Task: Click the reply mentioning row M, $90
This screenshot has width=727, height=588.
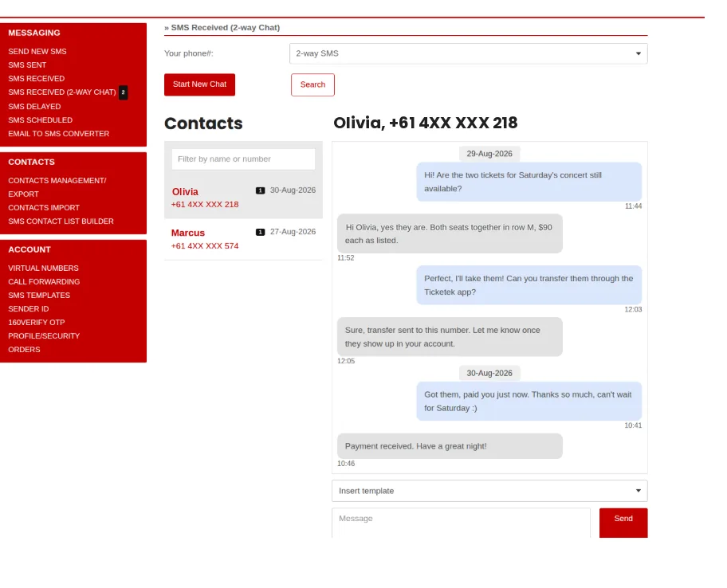Action: coord(450,233)
